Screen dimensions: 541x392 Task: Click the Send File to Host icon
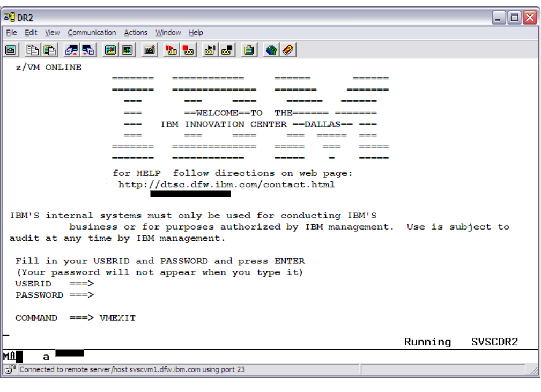point(71,50)
